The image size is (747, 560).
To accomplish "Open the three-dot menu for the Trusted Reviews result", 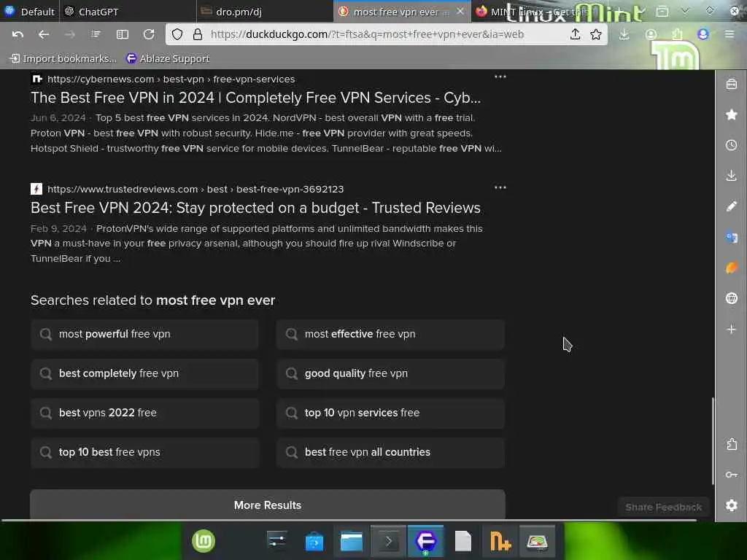I will pyautogui.click(x=500, y=187).
